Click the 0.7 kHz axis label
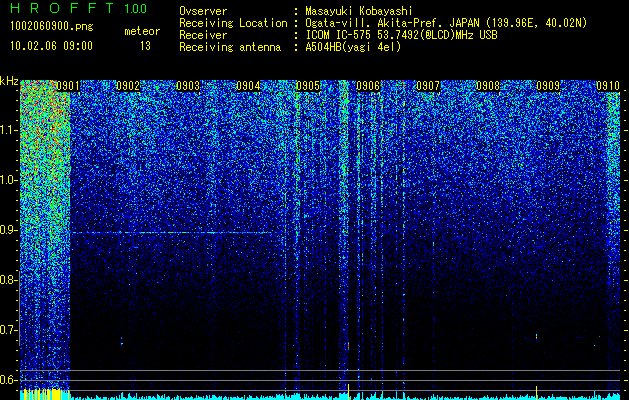629x400 pixels. pos(8,330)
